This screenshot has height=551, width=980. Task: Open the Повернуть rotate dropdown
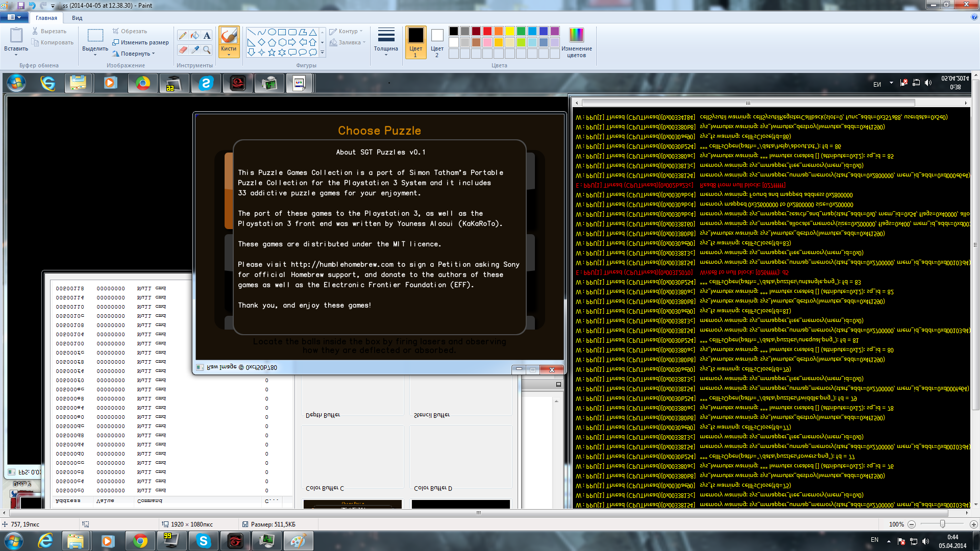pyautogui.click(x=135, y=54)
